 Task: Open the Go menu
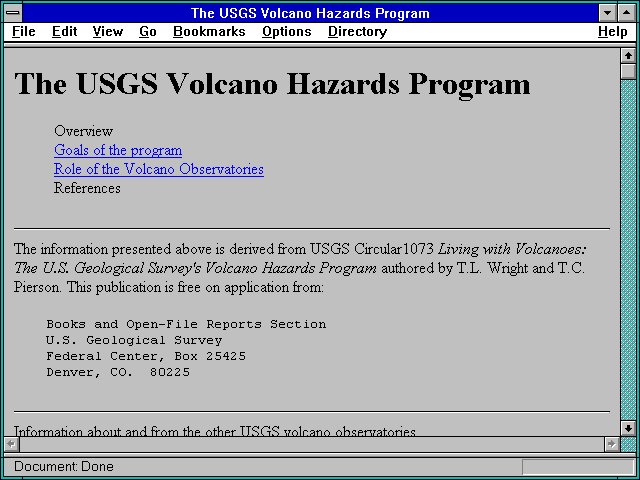[148, 31]
